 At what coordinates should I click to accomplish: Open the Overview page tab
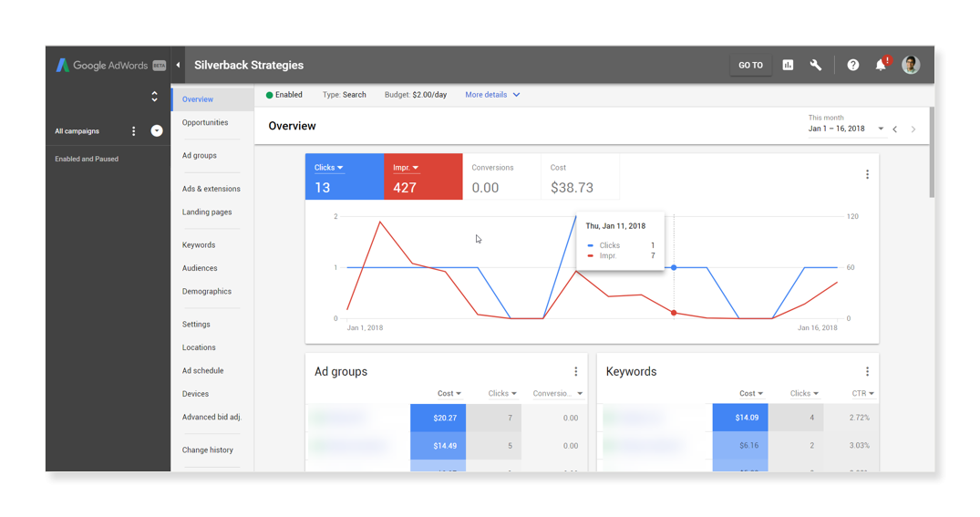pyautogui.click(x=213, y=99)
